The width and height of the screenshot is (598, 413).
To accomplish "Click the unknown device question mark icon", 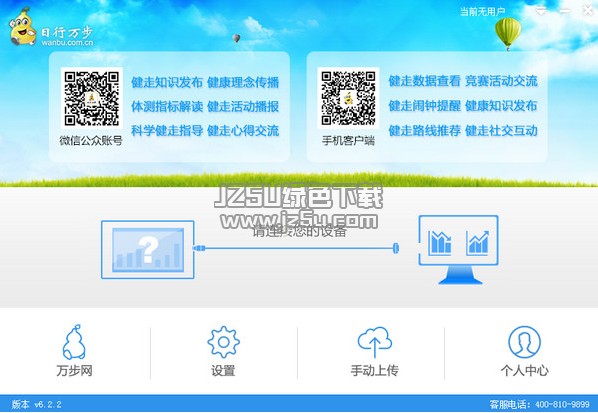I will coord(148,250).
